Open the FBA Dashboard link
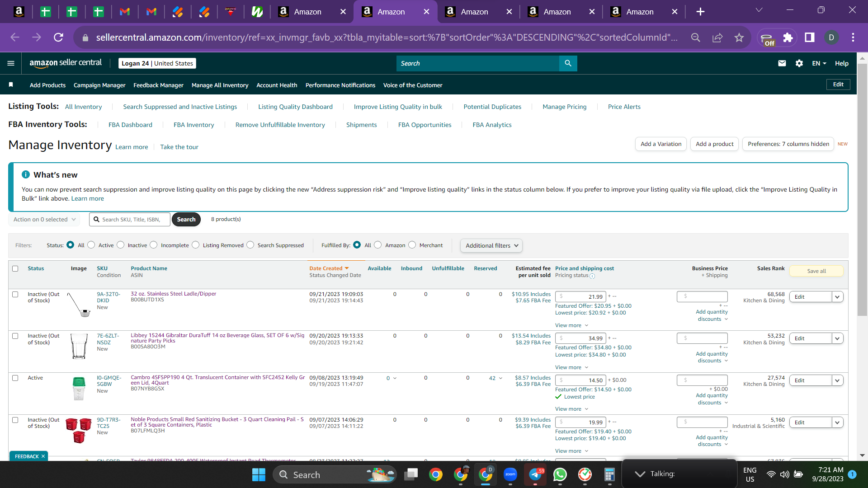This screenshot has width=868, height=488. pyautogui.click(x=130, y=125)
